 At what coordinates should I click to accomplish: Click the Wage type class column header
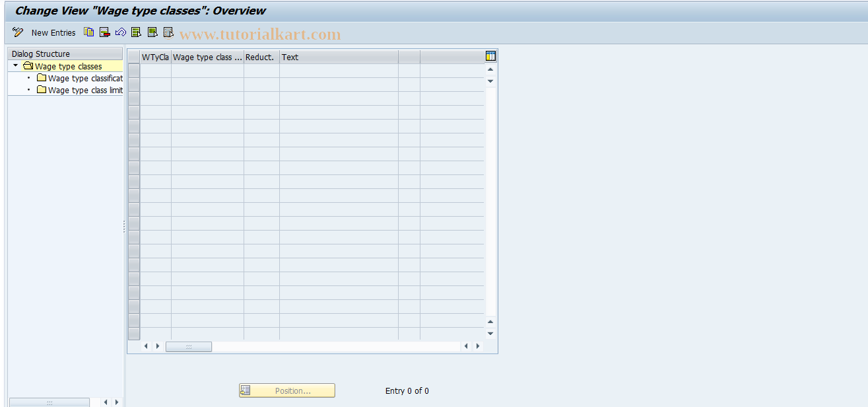click(208, 57)
